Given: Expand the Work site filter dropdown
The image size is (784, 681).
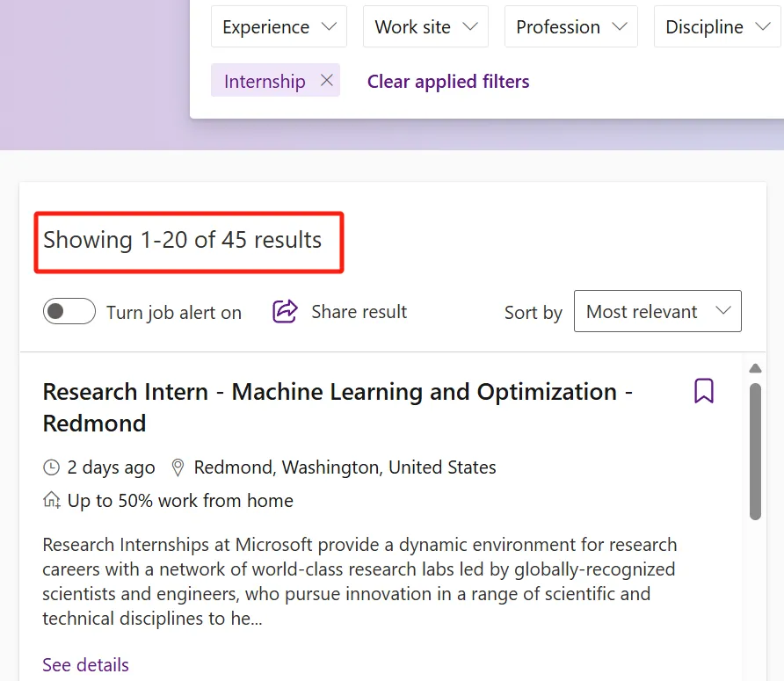Looking at the screenshot, I should (425, 26).
